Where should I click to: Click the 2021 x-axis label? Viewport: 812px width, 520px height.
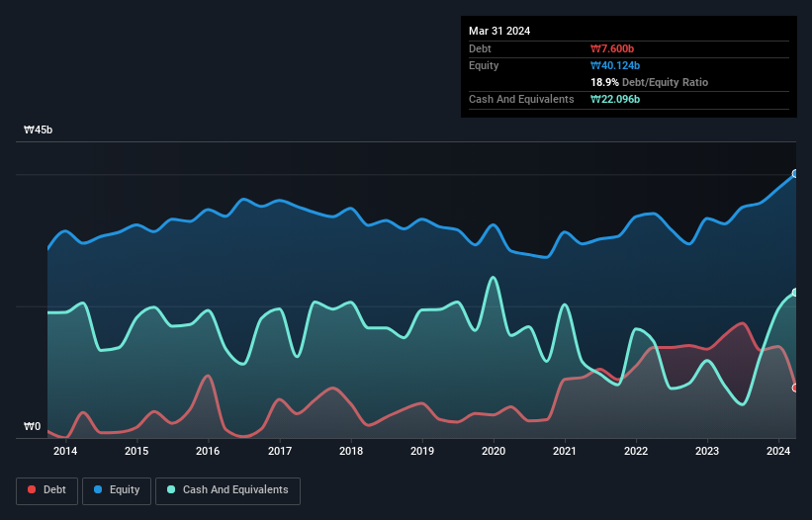coord(565,451)
